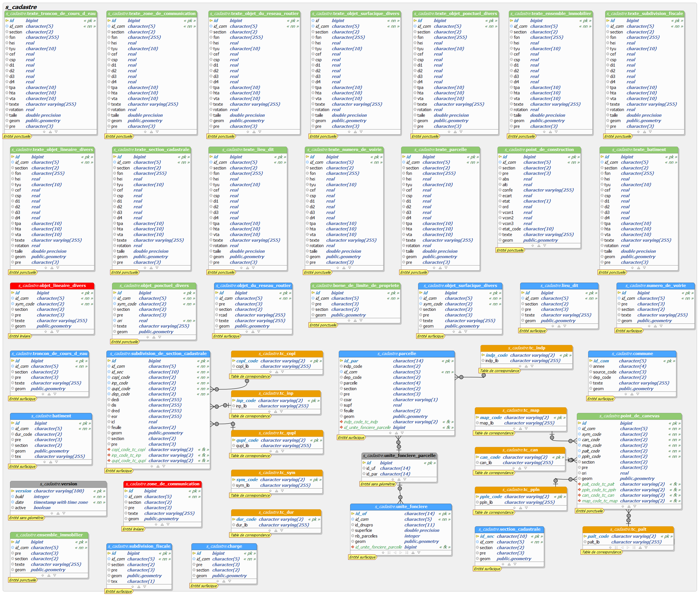Viewport: 700px width, 597px height.
Task: Click the s_cadastre schema label
Action: [21, 7]
